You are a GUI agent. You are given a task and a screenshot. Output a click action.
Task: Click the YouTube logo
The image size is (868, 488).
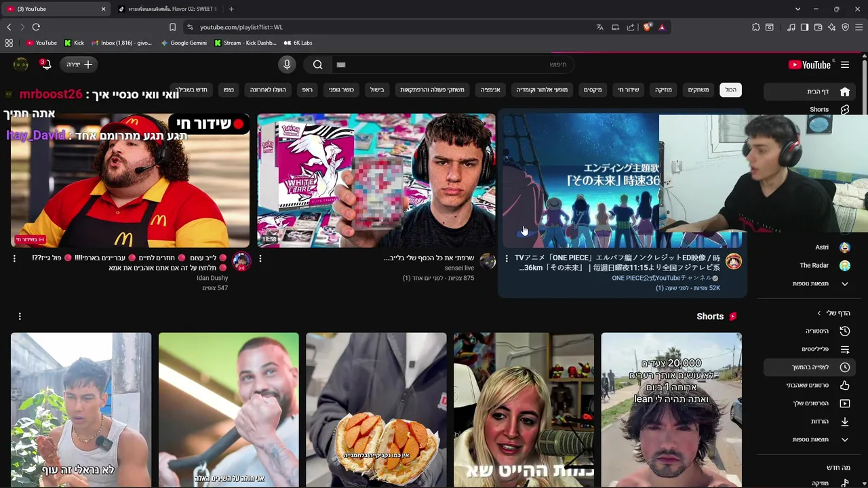pyautogui.click(x=809, y=64)
